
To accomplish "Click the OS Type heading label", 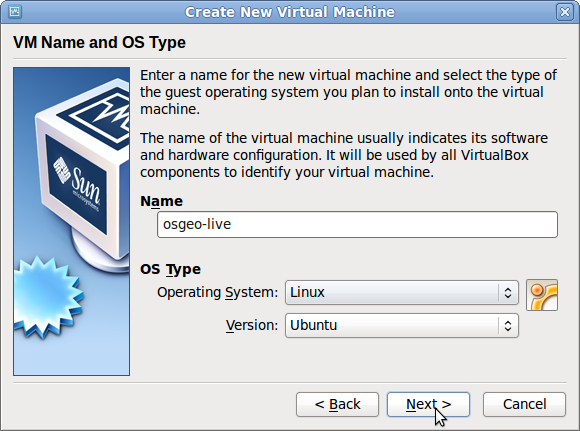I will 170,269.
